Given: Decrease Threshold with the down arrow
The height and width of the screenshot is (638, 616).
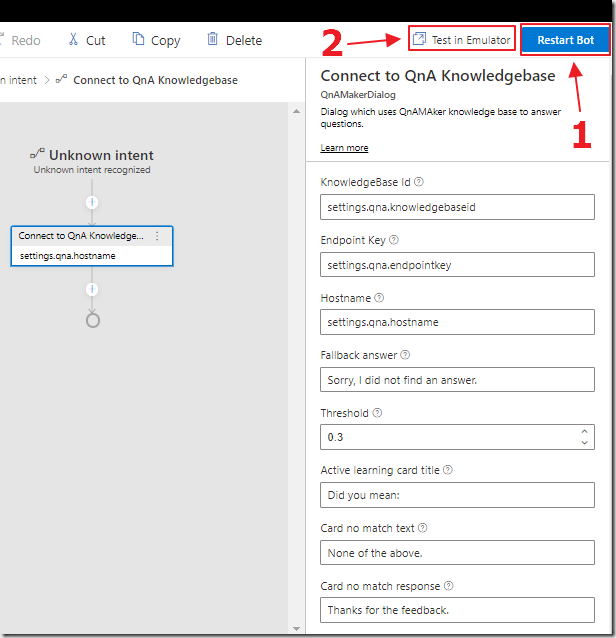Looking at the screenshot, I should [584, 443].
